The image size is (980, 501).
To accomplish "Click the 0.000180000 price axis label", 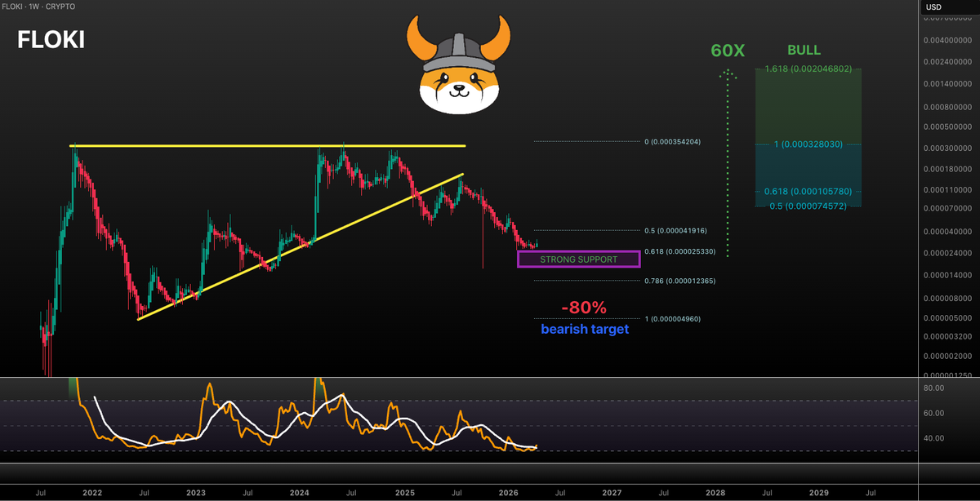I will (x=947, y=169).
